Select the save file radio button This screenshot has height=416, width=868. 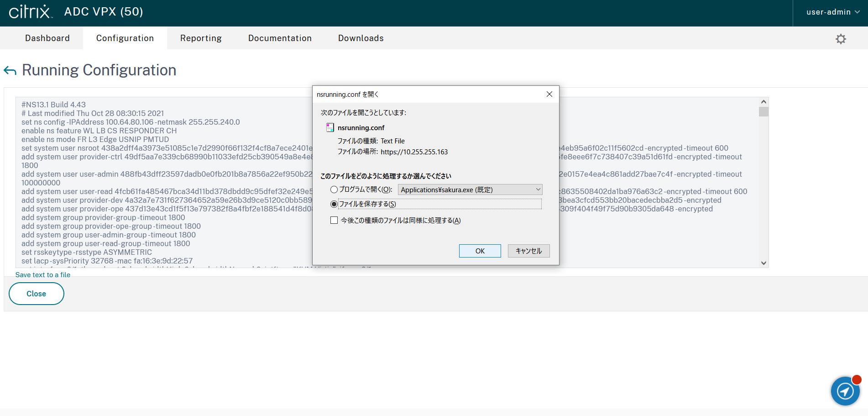click(334, 204)
